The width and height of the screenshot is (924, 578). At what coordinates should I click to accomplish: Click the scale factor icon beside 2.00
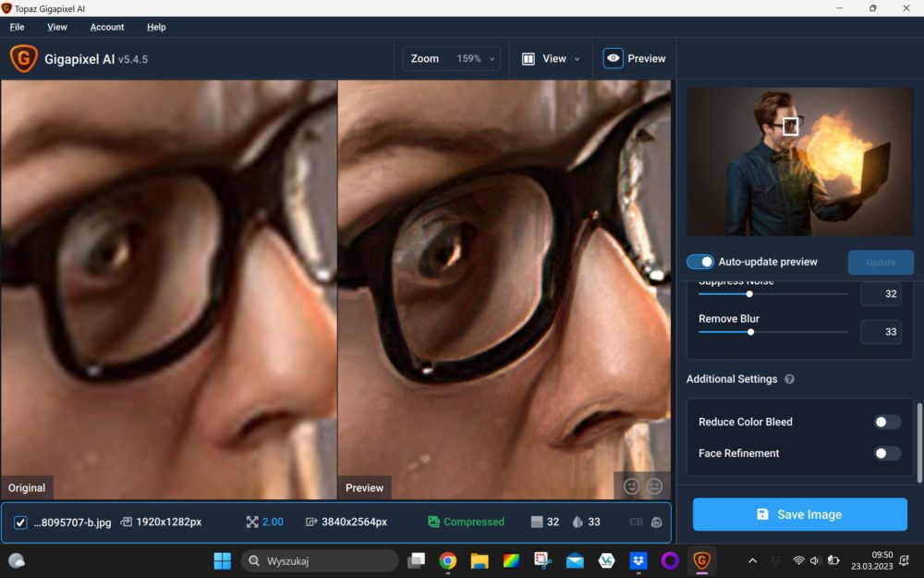click(252, 522)
